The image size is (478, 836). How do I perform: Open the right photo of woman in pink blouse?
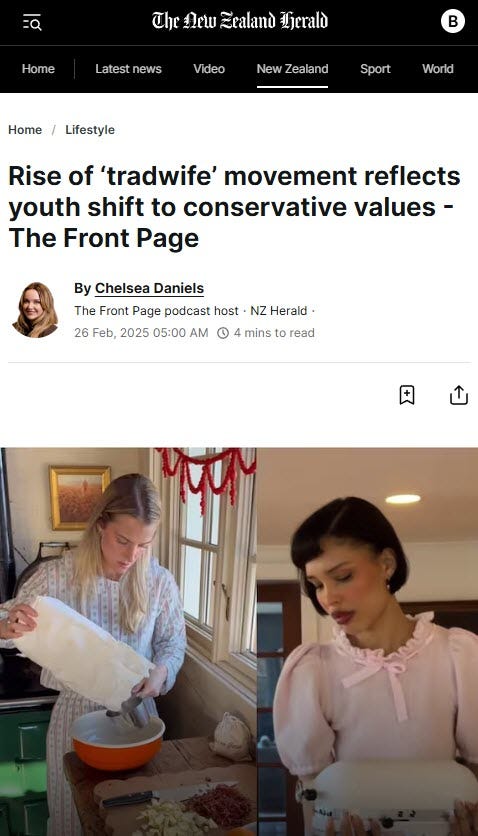click(x=368, y=641)
